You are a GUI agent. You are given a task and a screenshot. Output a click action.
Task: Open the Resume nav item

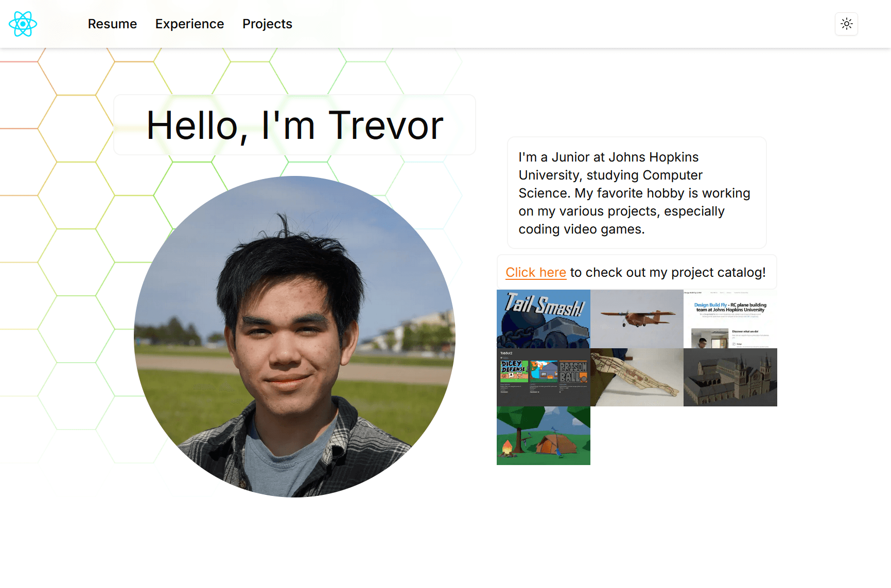tap(112, 24)
